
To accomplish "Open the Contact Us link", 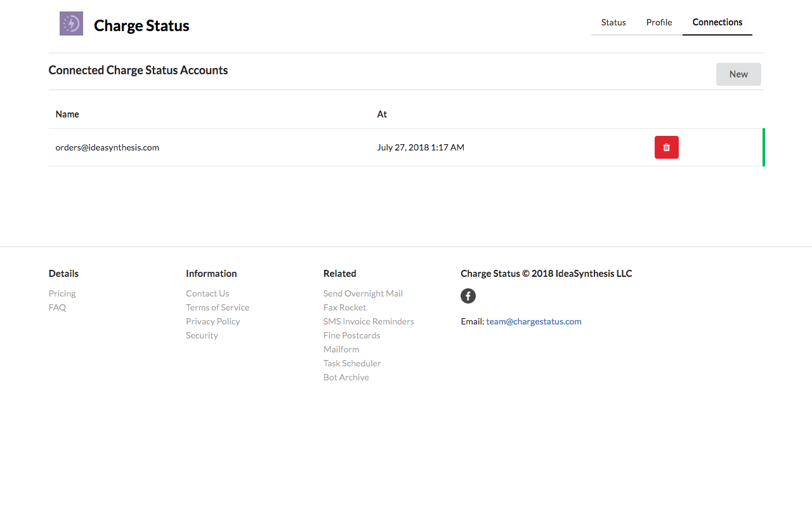I will click(207, 293).
